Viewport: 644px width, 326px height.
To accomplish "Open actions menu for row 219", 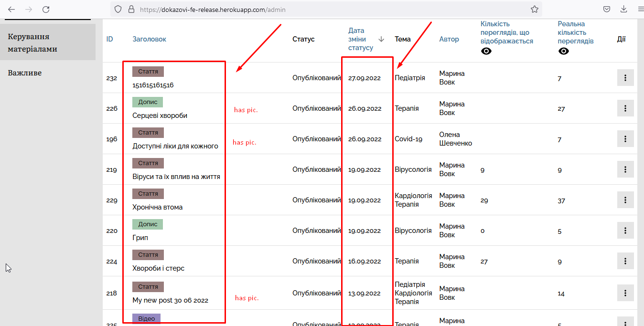I will coord(625,169).
